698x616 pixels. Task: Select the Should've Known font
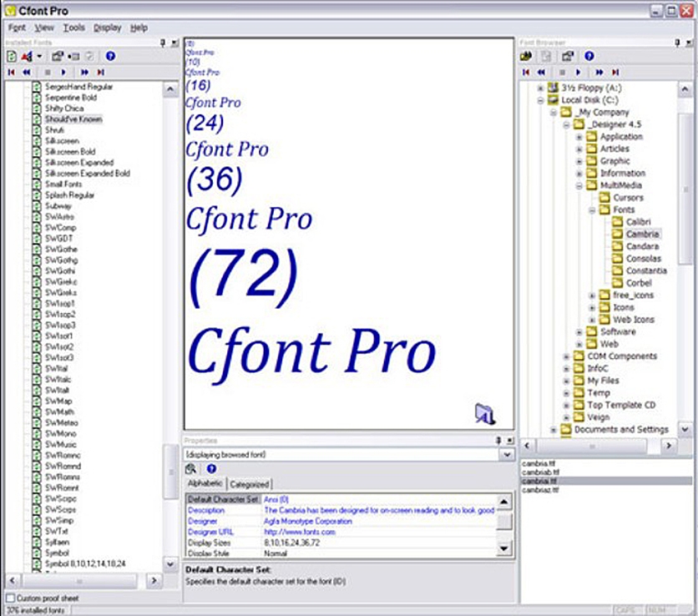tap(73, 119)
